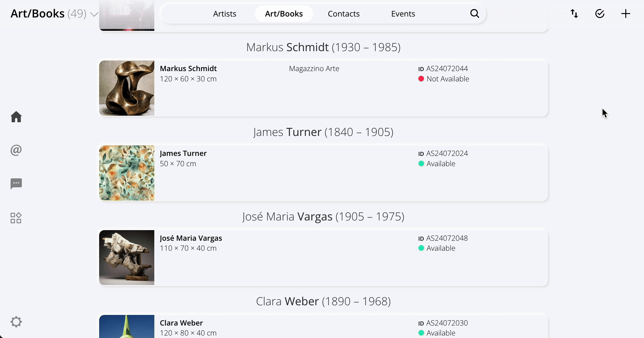Switch to the Artists tab

coord(225,14)
